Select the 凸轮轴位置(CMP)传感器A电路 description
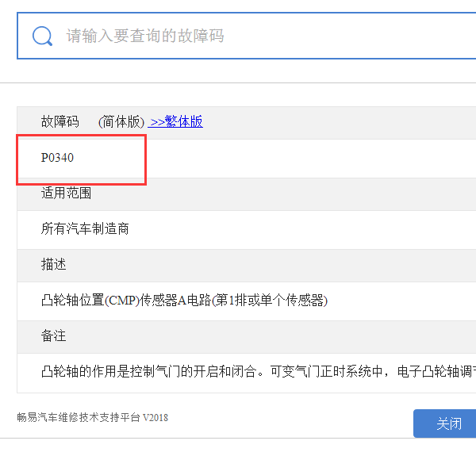The height and width of the screenshot is (456, 476). tap(184, 301)
